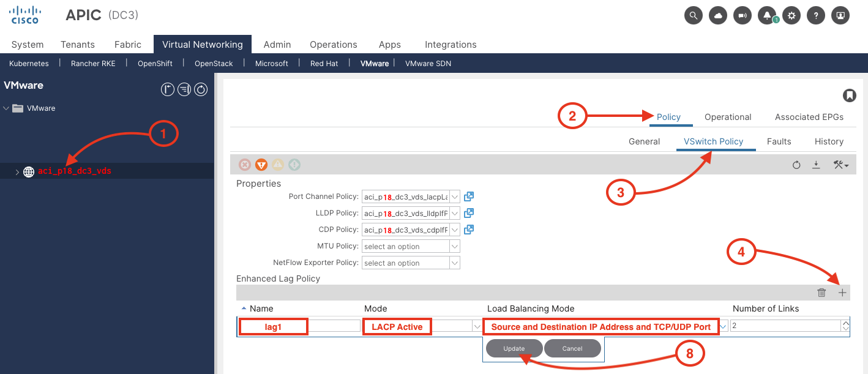Screen dimensions: 868x374
Task: Switch to the Operational tab
Action: coord(727,117)
